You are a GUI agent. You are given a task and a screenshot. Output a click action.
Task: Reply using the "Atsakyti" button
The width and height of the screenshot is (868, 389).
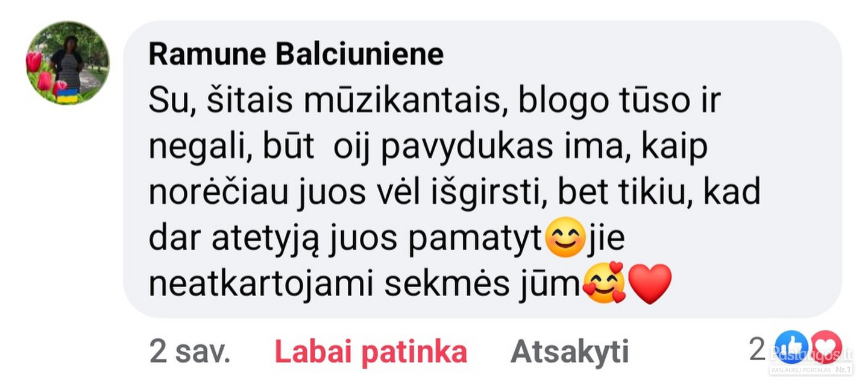tap(570, 352)
